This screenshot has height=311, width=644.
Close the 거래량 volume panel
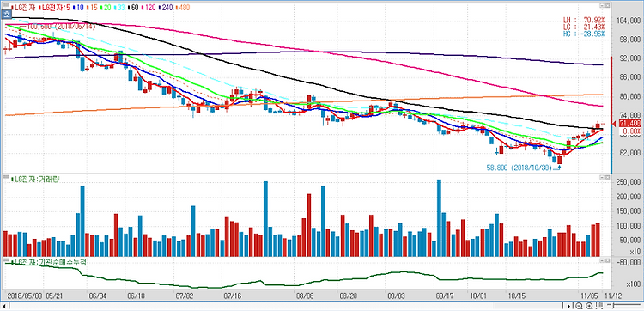click(606, 178)
